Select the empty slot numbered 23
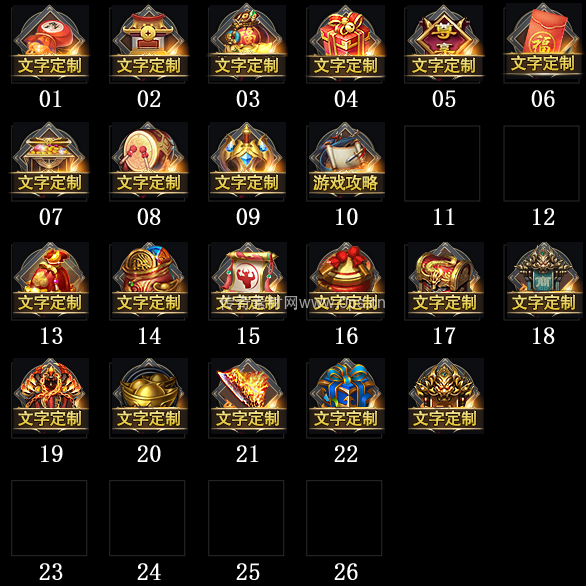 tap(49, 518)
